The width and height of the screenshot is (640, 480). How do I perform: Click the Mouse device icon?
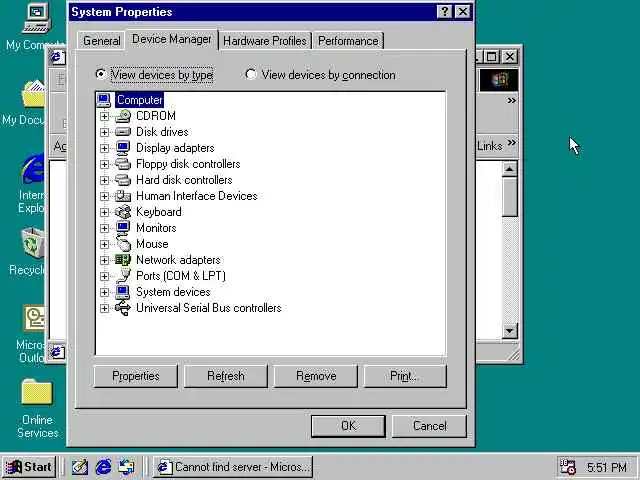tap(123, 244)
